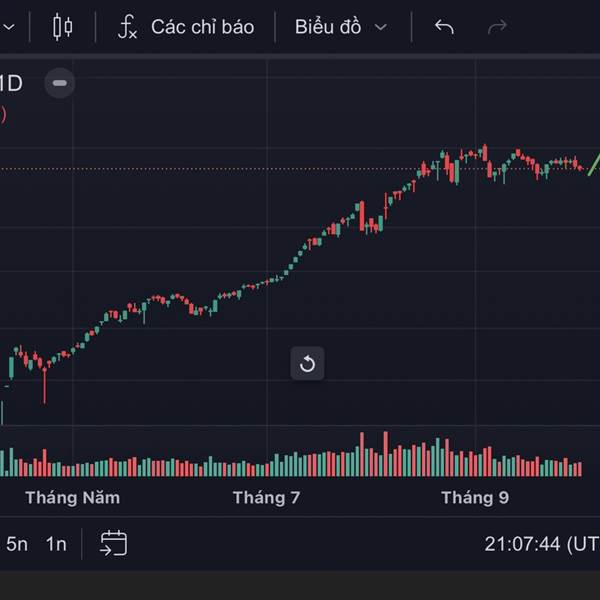Click the 'Tháng Năm' time axis label

73,497
